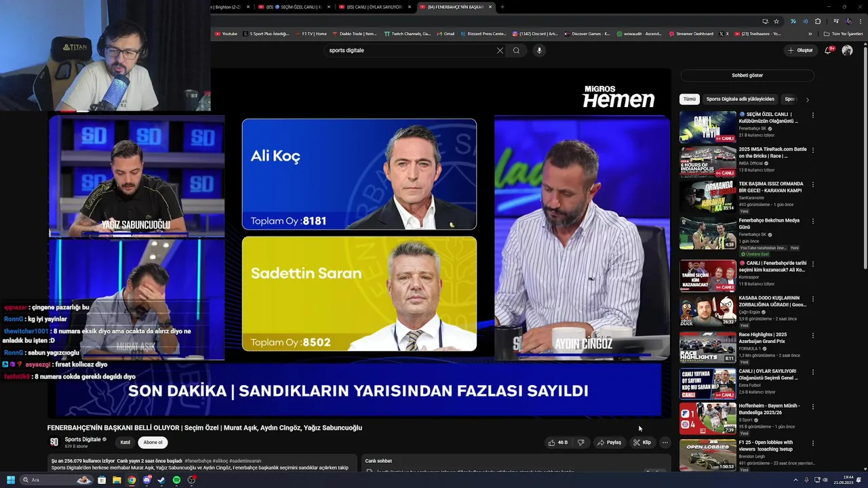868x488 pixels.
Task: Click the Klip button
Action: (x=642, y=443)
